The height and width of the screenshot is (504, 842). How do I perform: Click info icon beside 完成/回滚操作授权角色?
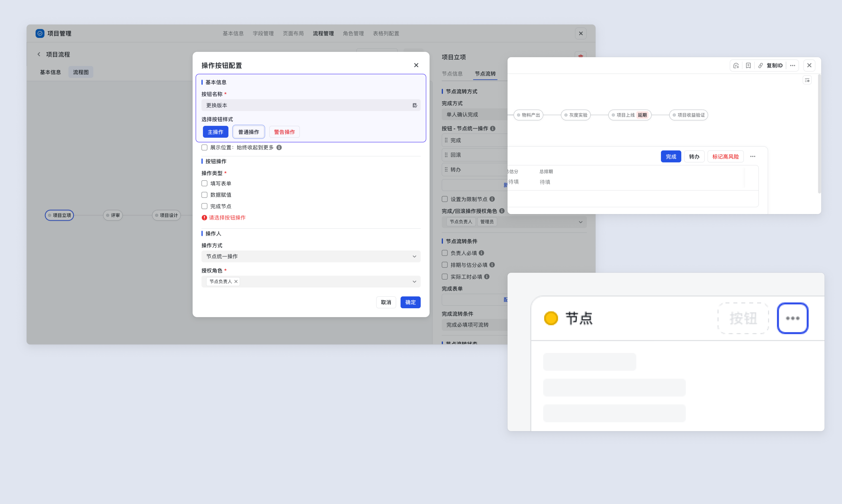[502, 211]
